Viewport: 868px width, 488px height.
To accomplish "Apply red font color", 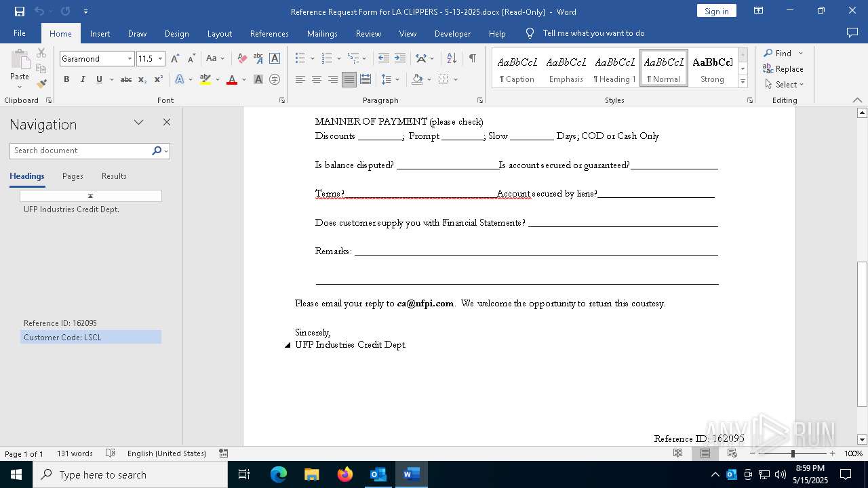I will pos(232,79).
